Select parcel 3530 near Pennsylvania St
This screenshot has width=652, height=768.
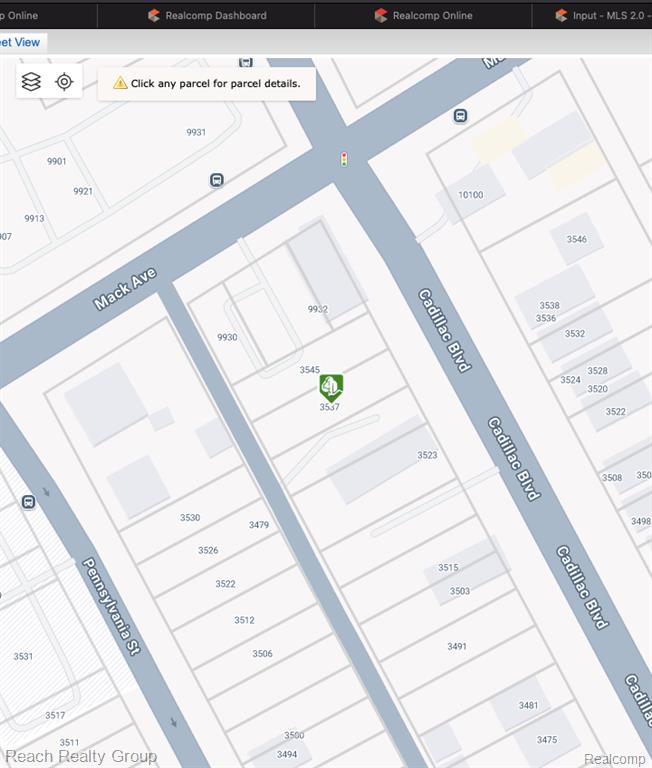(190, 518)
